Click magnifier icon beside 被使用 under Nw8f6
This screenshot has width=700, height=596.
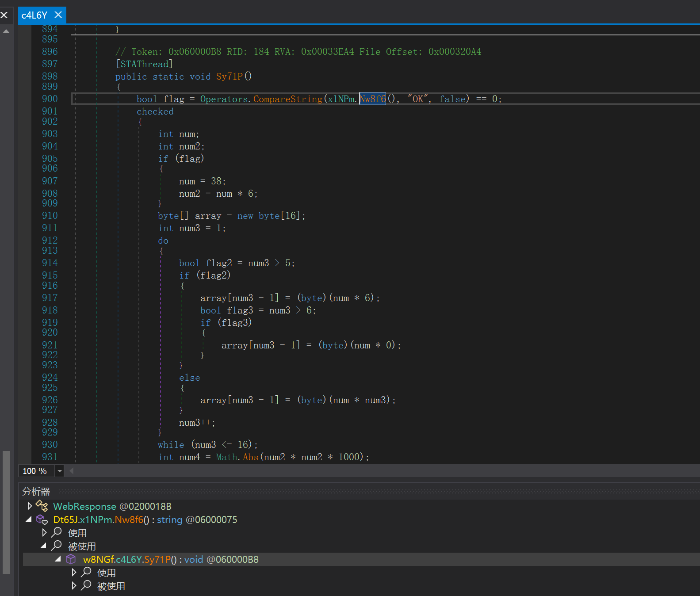click(57, 546)
